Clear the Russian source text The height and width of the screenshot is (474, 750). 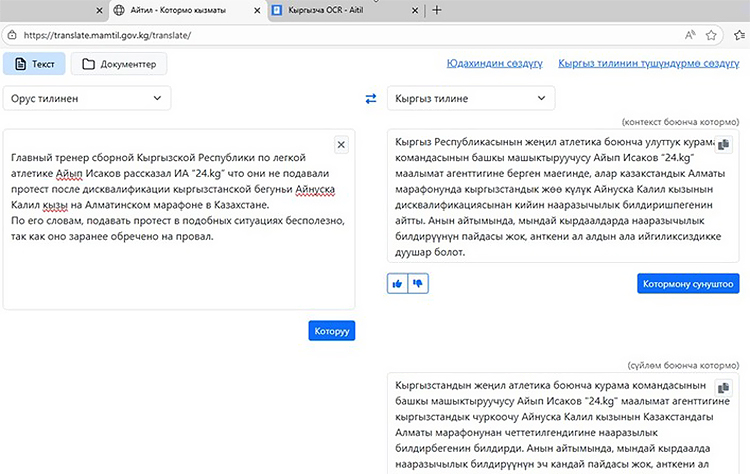pos(341,145)
